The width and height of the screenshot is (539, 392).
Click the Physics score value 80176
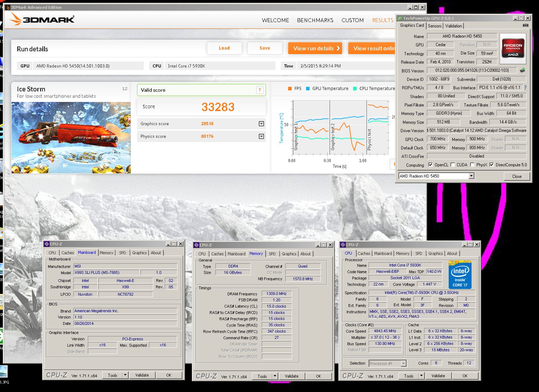click(207, 136)
